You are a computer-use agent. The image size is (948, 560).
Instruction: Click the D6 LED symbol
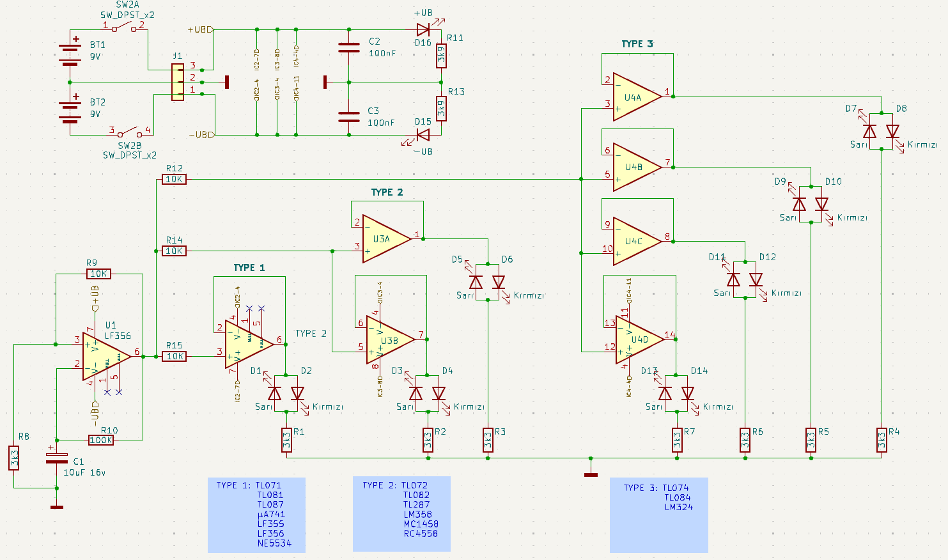(x=499, y=282)
